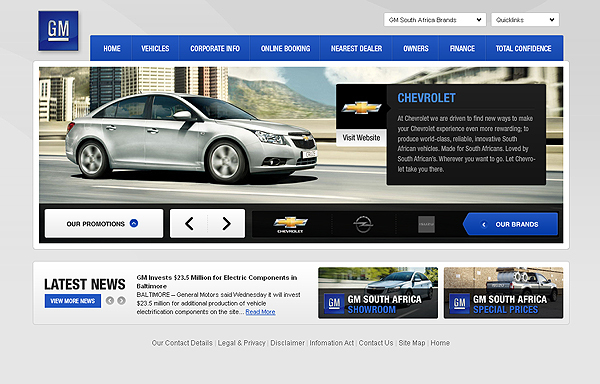Viewport: 600px width, 384px height.
Task: Click Visit Website button
Action: tap(361, 138)
